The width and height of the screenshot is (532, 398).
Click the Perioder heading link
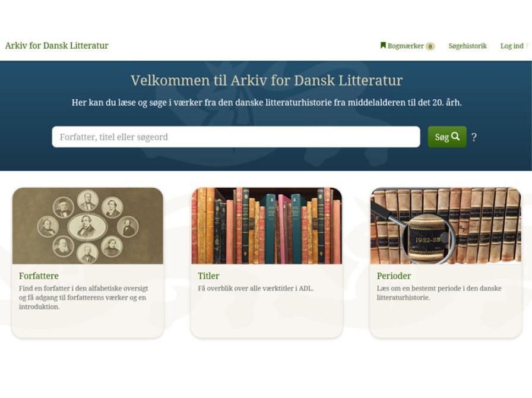(394, 276)
